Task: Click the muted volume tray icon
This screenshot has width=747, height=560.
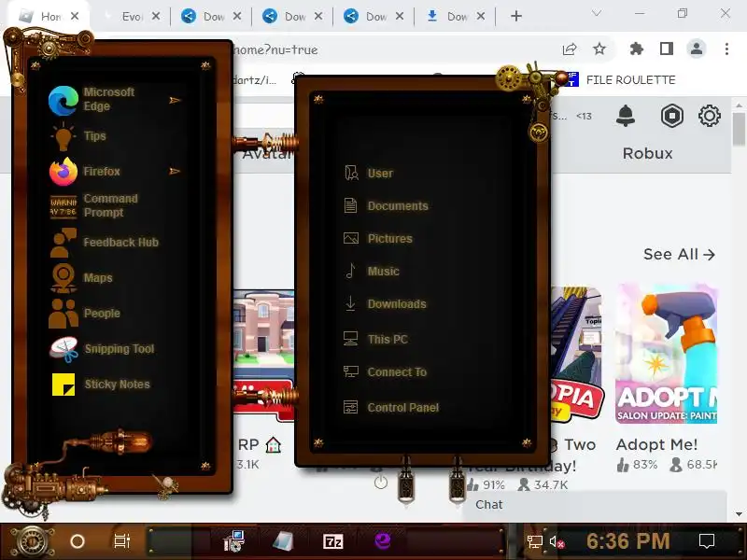Action: [557, 542]
